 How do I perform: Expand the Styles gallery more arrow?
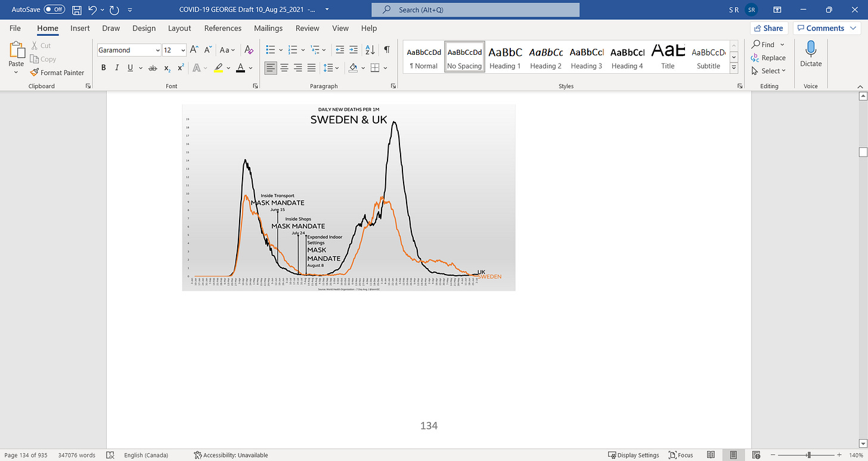pyautogui.click(x=734, y=69)
